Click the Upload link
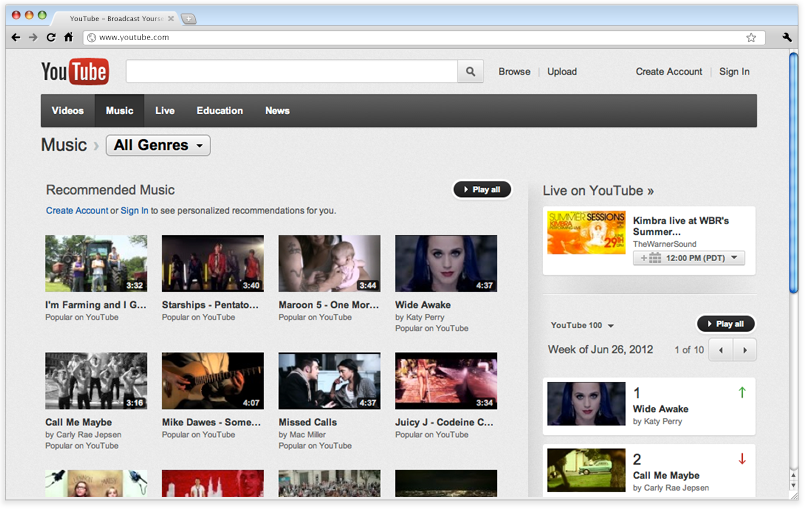This screenshot has height=509, width=805. tap(562, 72)
